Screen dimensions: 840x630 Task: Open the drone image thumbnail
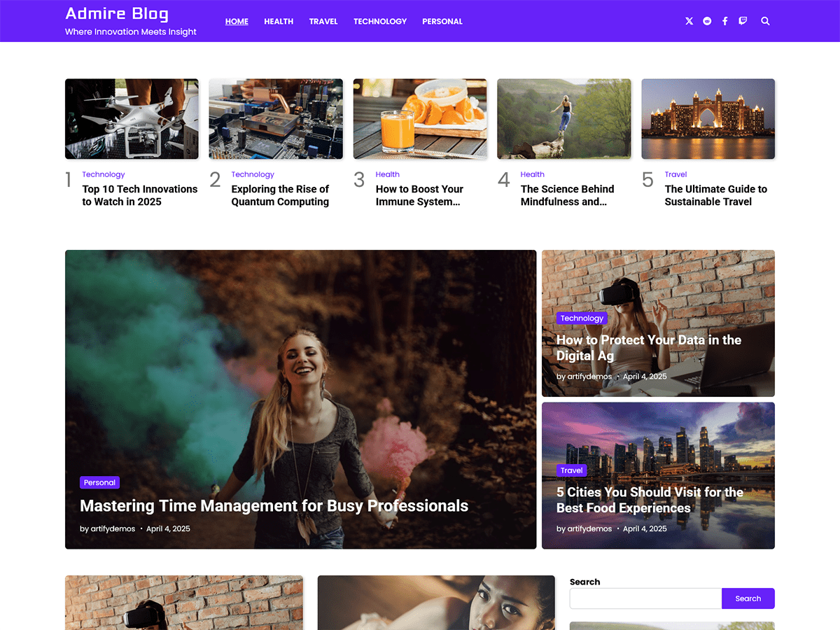pos(132,119)
